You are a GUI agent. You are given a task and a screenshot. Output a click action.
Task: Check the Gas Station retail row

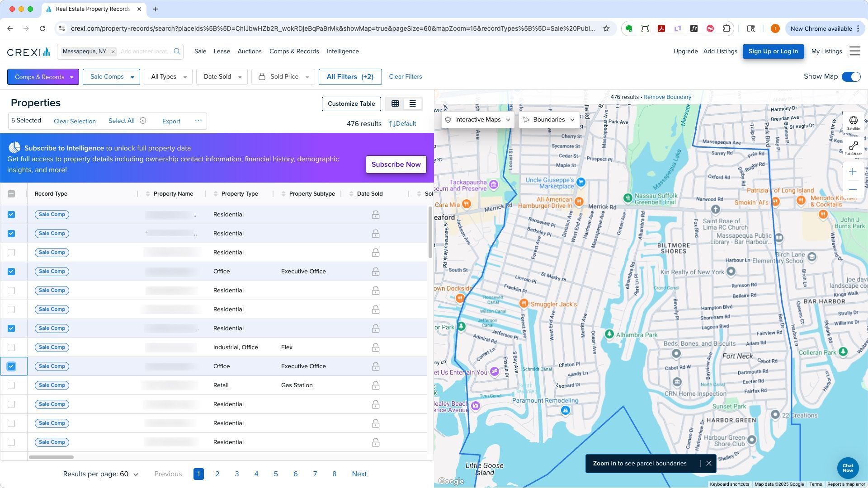click(x=11, y=385)
